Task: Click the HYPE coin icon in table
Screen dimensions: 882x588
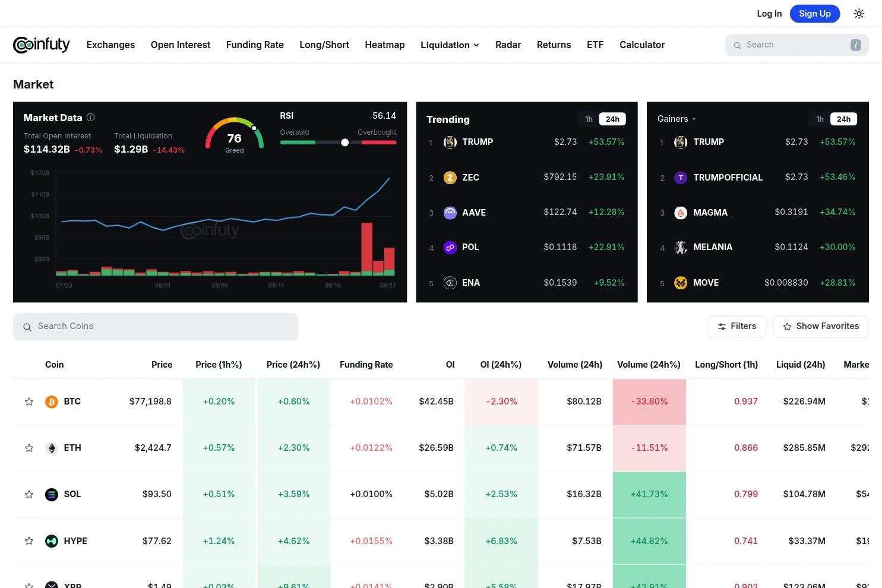Action: tap(52, 541)
